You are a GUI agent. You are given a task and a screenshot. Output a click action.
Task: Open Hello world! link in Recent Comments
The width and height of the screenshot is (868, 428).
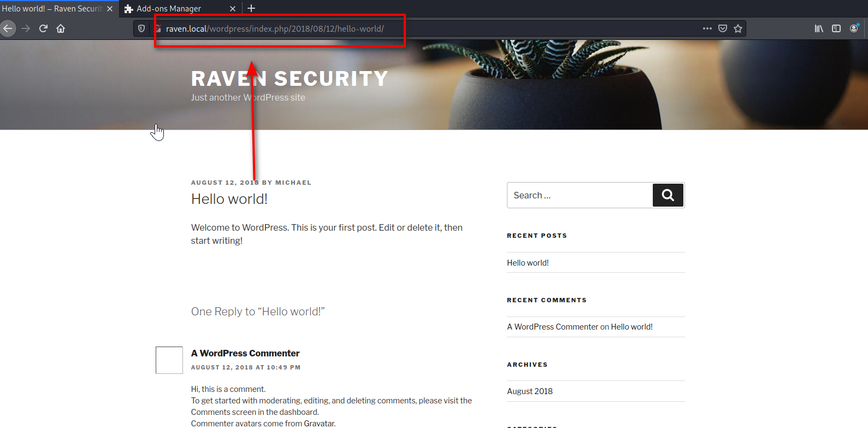631,327
